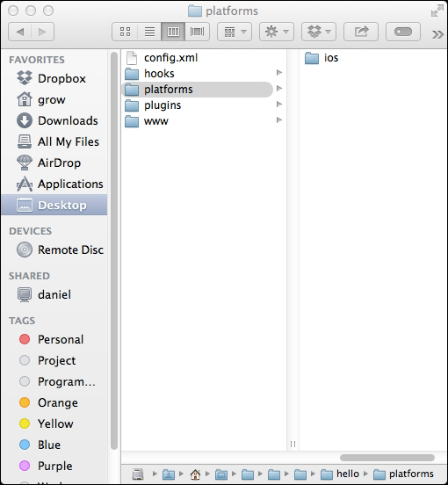Expand the hooks folder arrow
Screen dimensions: 448x485
coord(279,73)
